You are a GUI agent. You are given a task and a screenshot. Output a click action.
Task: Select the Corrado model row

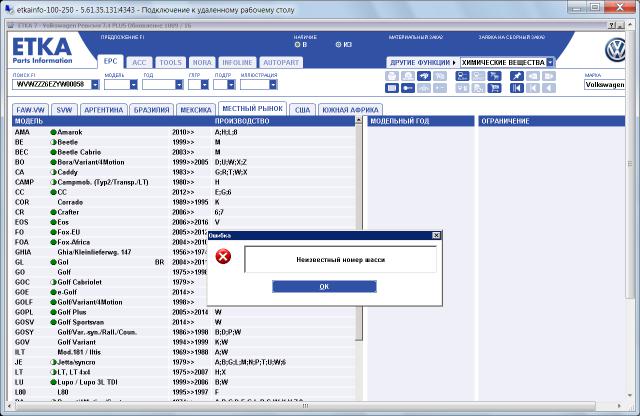184,202
